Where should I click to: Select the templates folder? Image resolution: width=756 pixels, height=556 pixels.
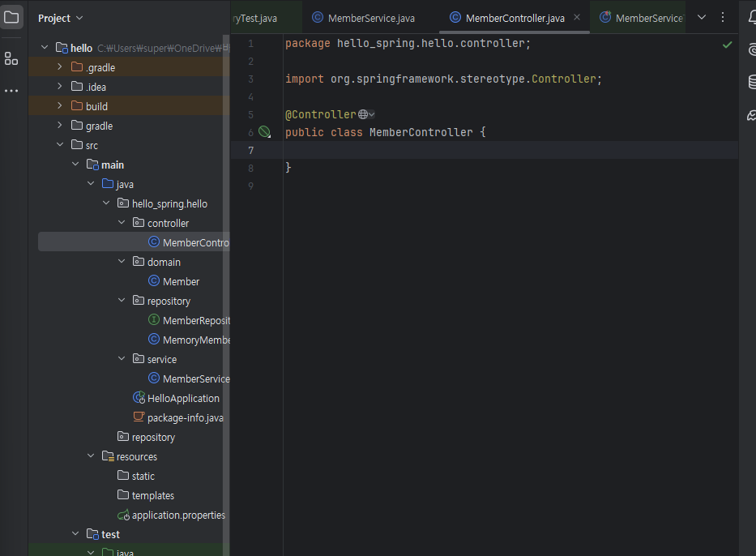click(146, 495)
